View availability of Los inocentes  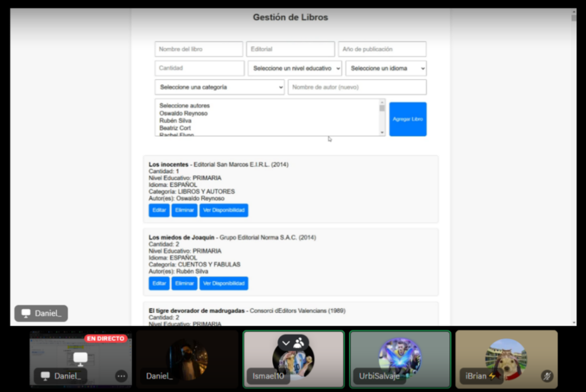[x=224, y=210]
